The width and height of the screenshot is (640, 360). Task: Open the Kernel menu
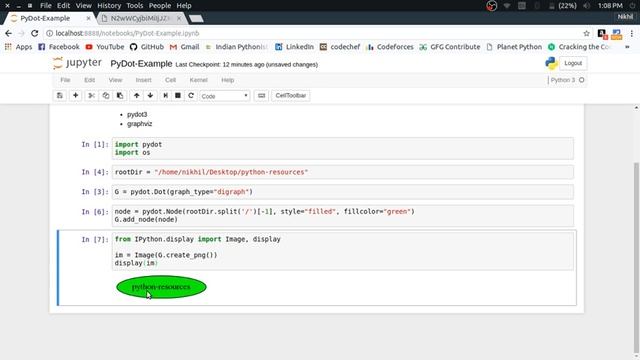[x=198, y=80]
